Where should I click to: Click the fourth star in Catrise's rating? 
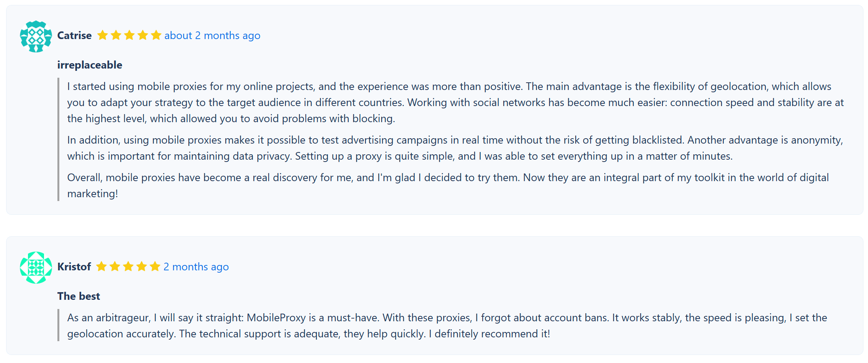tap(143, 36)
